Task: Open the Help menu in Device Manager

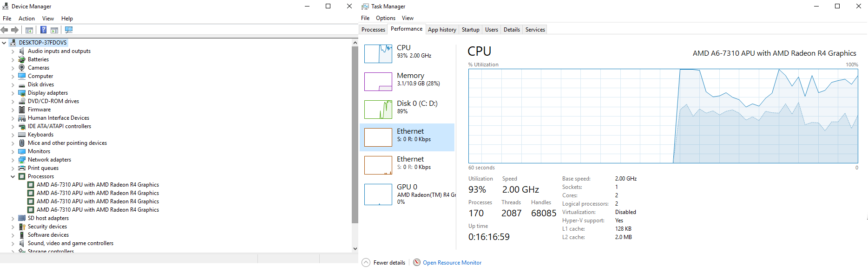Action: pos(67,19)
